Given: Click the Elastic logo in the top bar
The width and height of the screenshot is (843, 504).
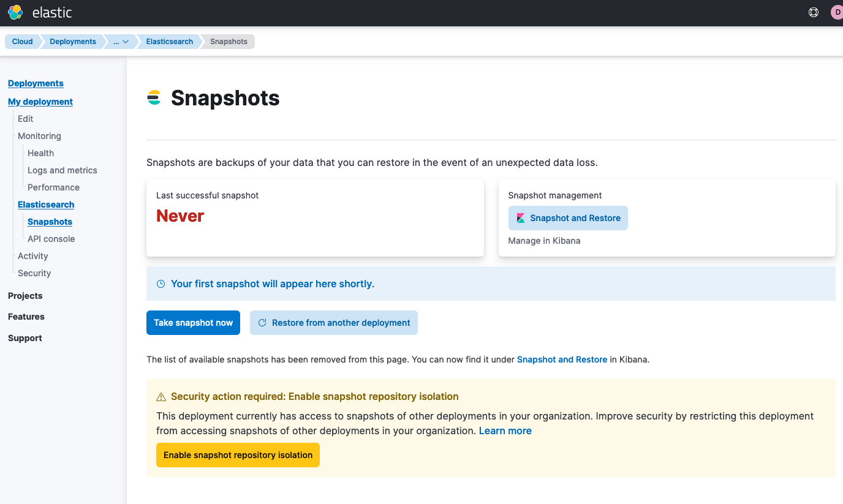Looking at the screenshot, I should pyautogui.click(x=15, y=12).
